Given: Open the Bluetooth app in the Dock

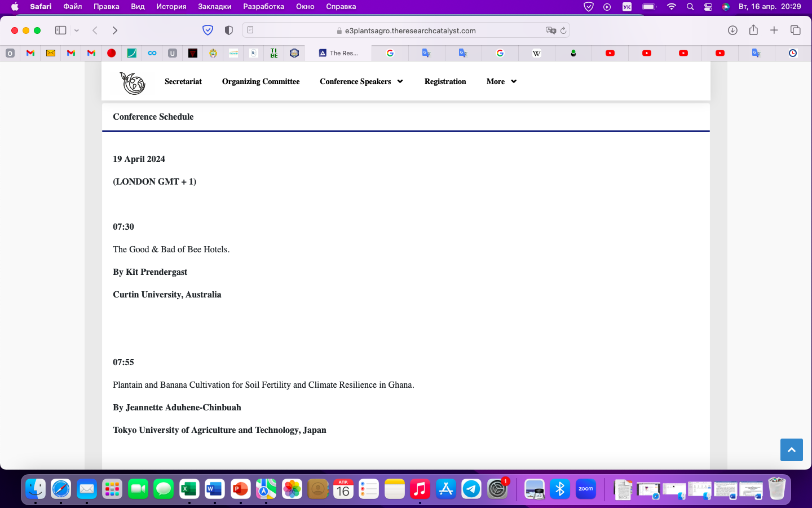Looking at the screenshot, I should coord(560,489).
